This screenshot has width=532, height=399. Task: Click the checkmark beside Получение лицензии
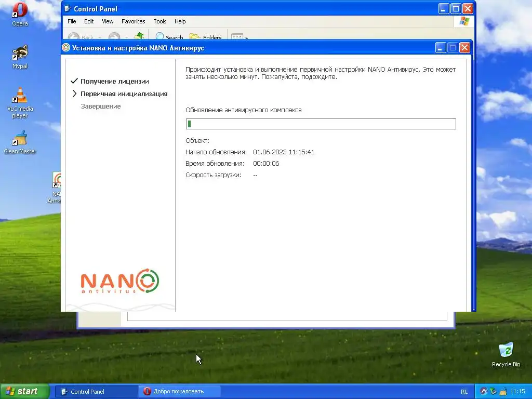[74, 81]
